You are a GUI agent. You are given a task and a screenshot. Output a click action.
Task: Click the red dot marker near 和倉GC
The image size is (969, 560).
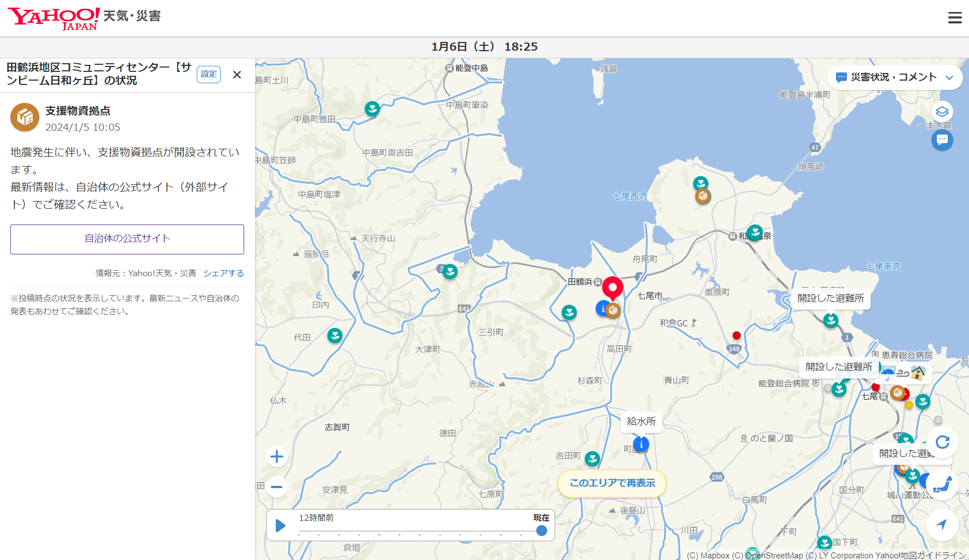(736, 336)
